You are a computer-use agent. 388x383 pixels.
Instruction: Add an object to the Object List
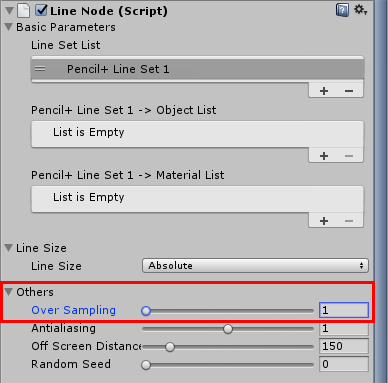tap(324, 156)
